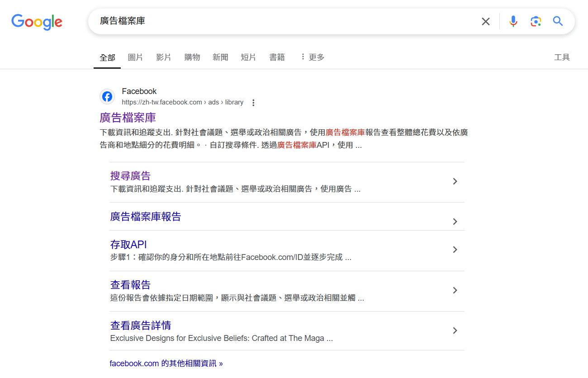Screen dimensions: 588x378
Task: Switch to the 新聞 tab
Action: tap(220, 57)
